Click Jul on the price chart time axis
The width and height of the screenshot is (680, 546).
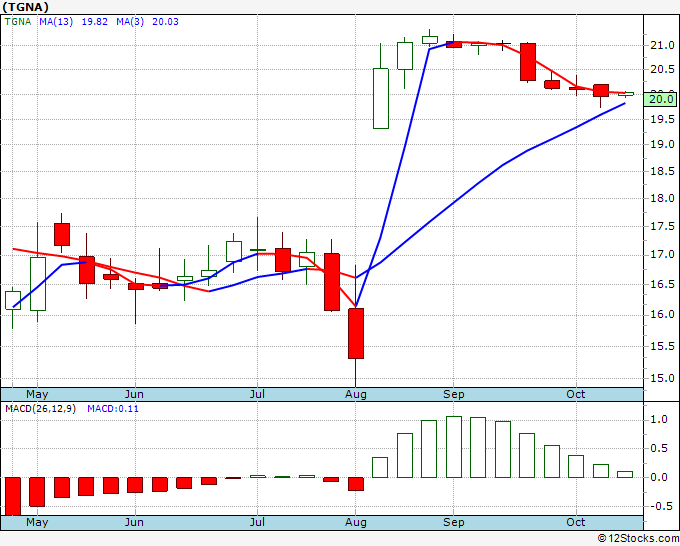point(257,395)
